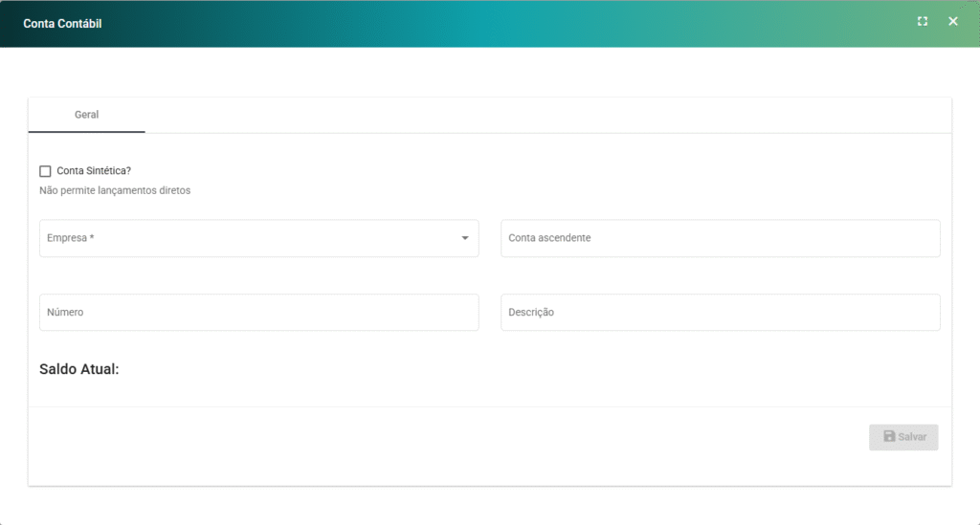Image resolution: width=980 pixels, height=525 pixels.
Task: Expand the dialog to fullscreen
Action: tap(923, 22)
